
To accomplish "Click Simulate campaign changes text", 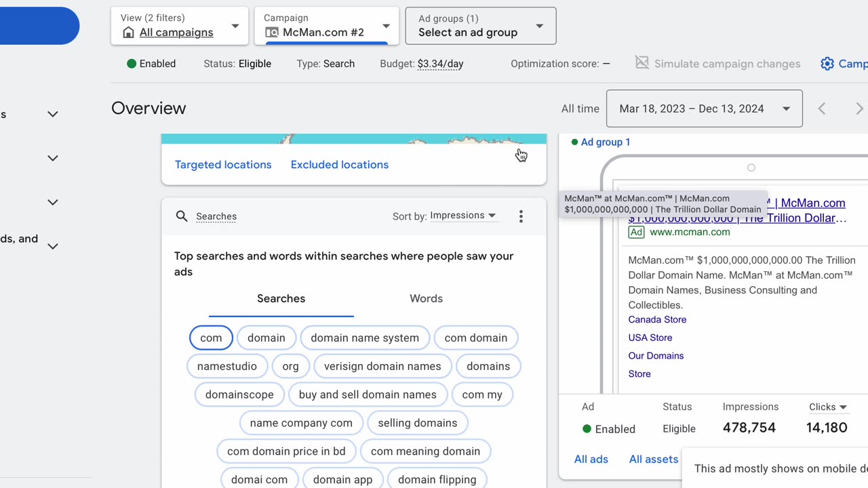I will [727, 64].
